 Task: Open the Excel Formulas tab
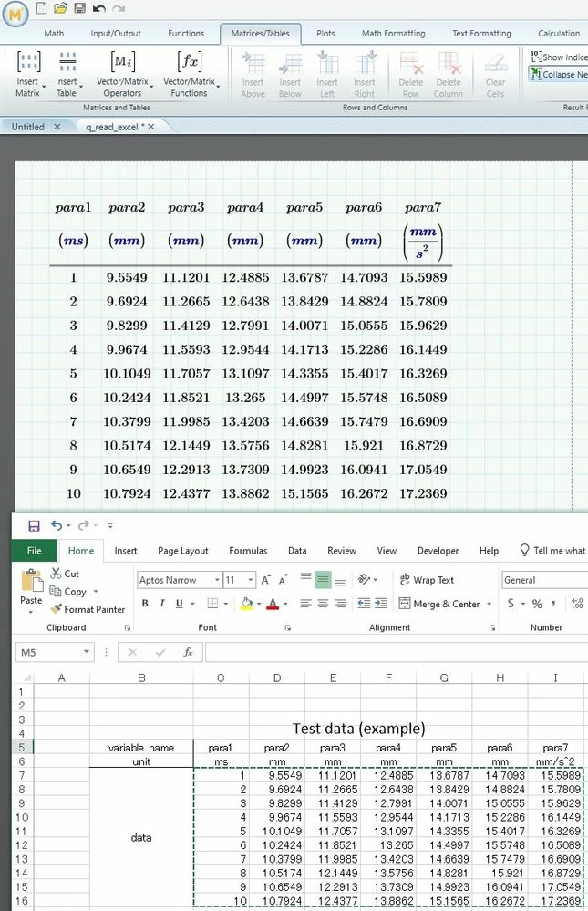coord(248,550)
